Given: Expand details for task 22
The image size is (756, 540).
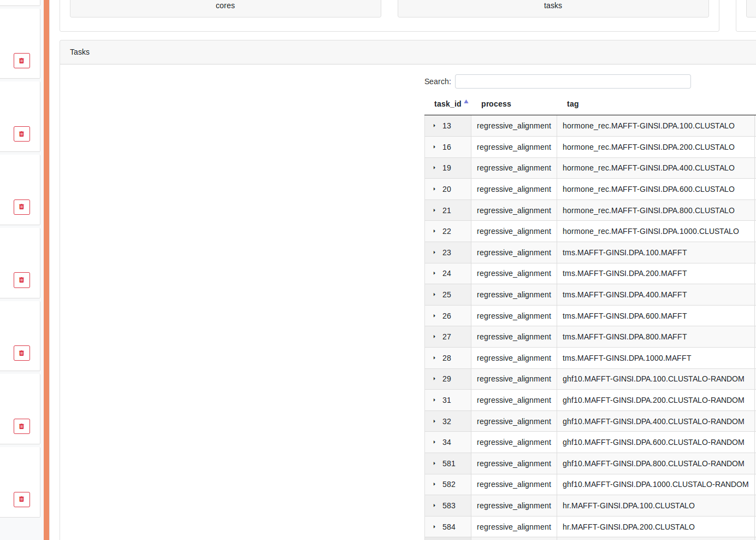Looking at the screenshot, I should coord(434,231).
